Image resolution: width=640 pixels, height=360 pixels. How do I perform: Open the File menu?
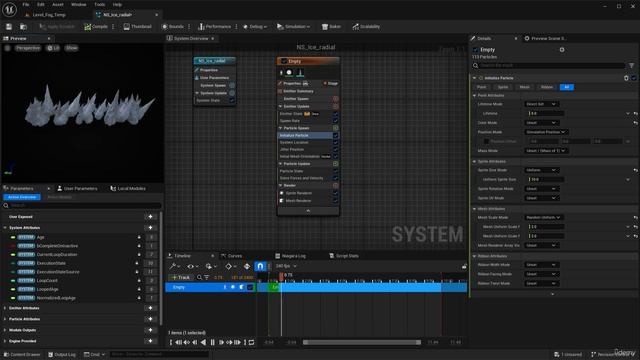tap(26, 4)
